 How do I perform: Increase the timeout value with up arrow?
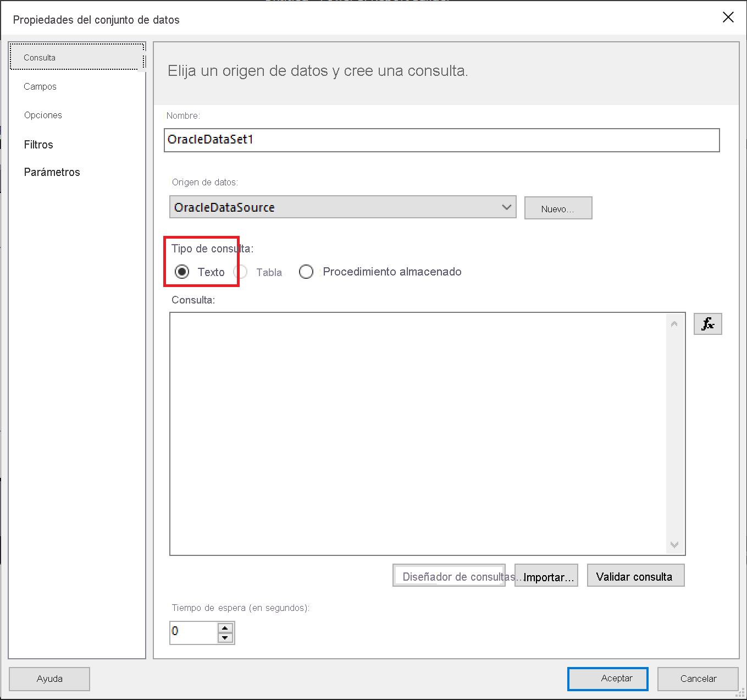click(225, 628)
